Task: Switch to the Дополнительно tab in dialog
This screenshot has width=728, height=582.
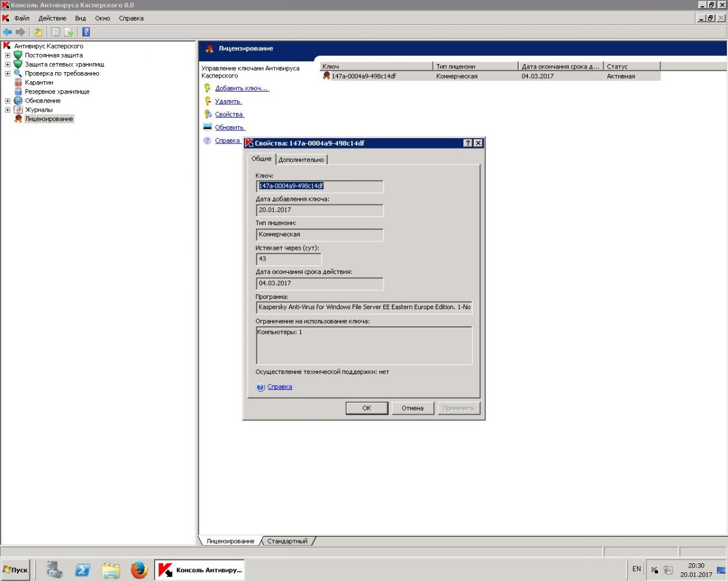Action: 302,159
